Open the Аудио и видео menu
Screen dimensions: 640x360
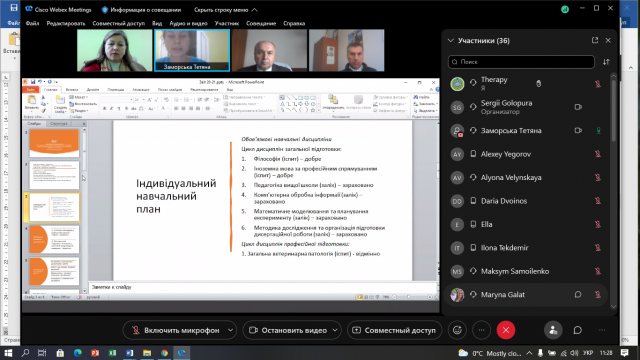pos(189,23)
